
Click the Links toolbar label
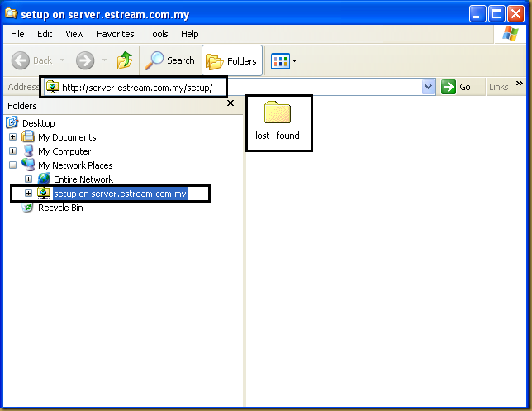498,87
